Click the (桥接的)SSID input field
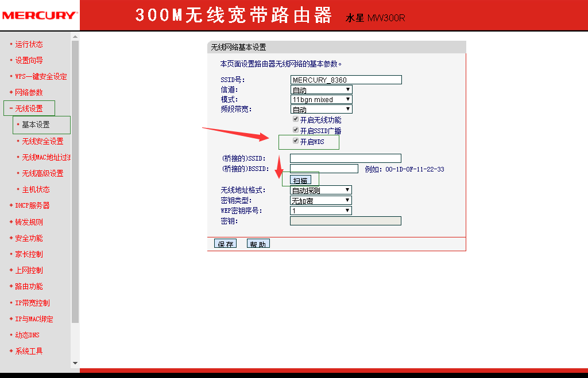588x378 pixels. (345, 158)
